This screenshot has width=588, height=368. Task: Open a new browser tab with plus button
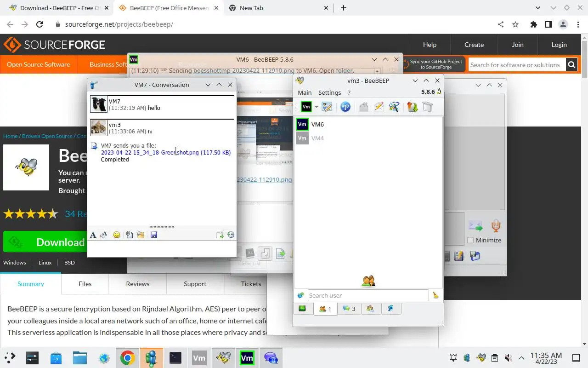[x=344, y=8]
